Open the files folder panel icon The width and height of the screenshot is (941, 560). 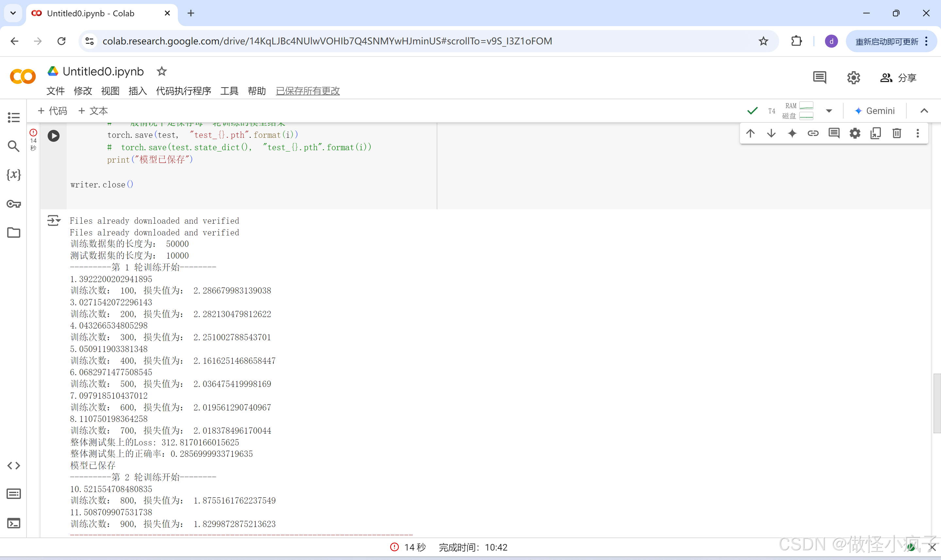click(14, 232)
